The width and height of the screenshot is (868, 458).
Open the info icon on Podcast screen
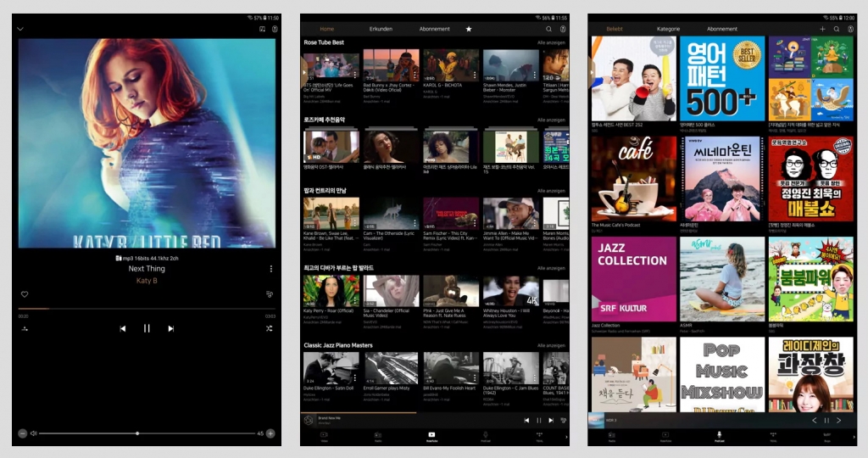click(x=850, y=29)
